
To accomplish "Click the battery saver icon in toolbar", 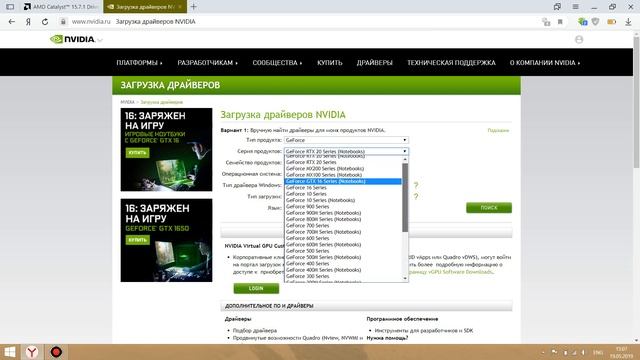I will point(611,22).
